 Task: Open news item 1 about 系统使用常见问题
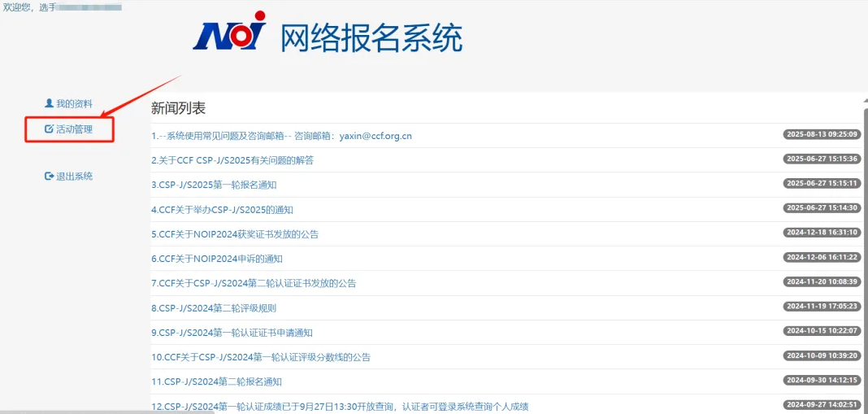[281, 136]
